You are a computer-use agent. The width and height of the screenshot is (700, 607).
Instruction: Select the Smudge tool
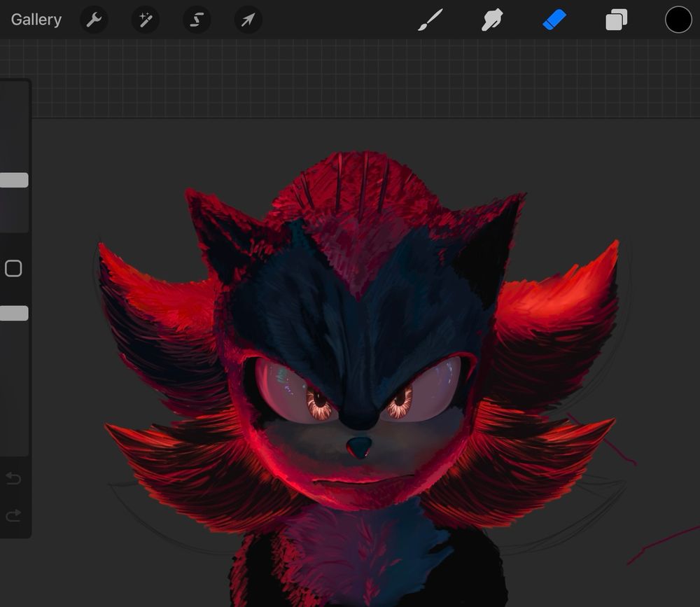(492, 20)
